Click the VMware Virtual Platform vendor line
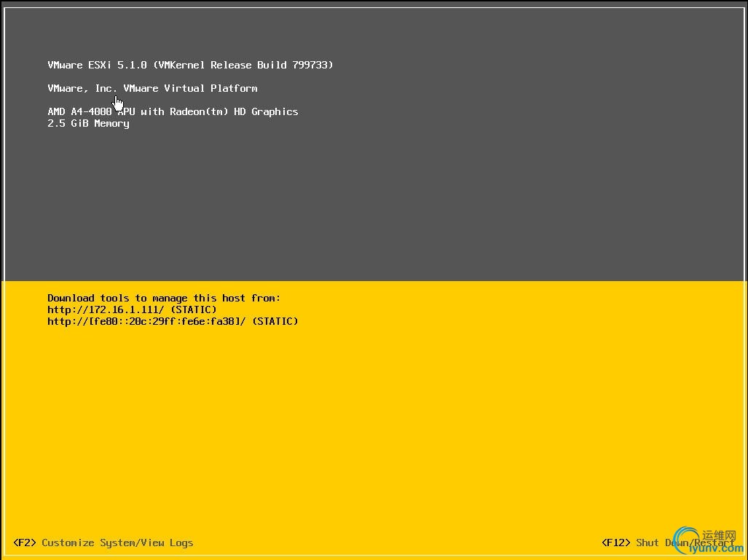This screenshot has height=560, width=748. 152,88
